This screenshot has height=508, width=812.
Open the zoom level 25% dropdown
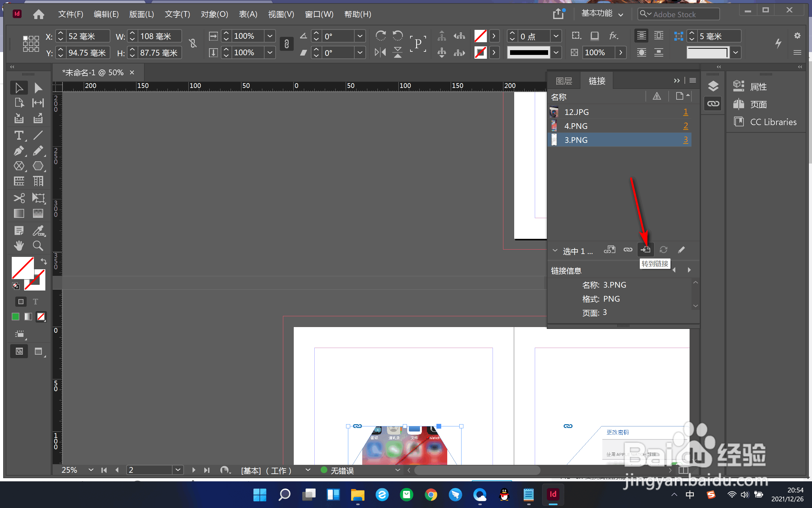(x=91, y=470)
